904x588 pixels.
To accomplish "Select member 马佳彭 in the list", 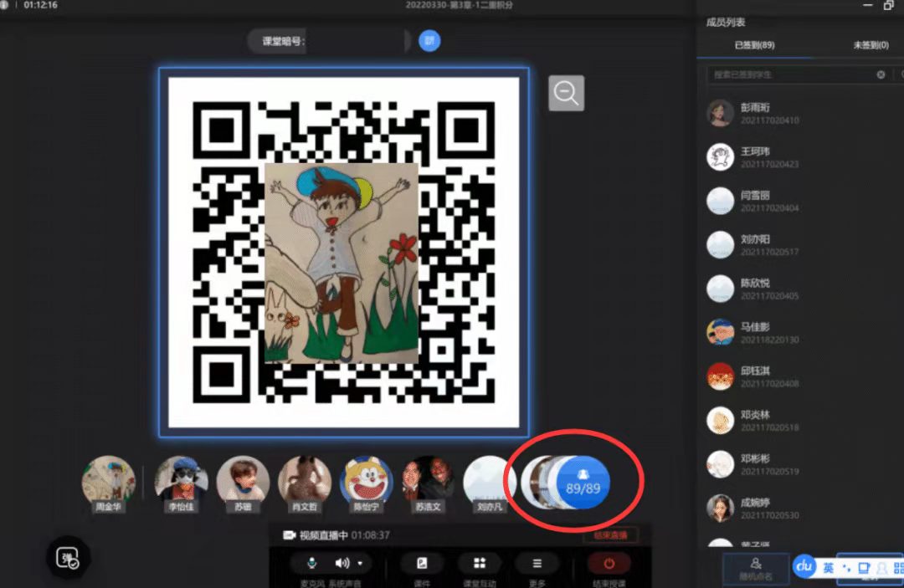I will click(x=755, y=333).
